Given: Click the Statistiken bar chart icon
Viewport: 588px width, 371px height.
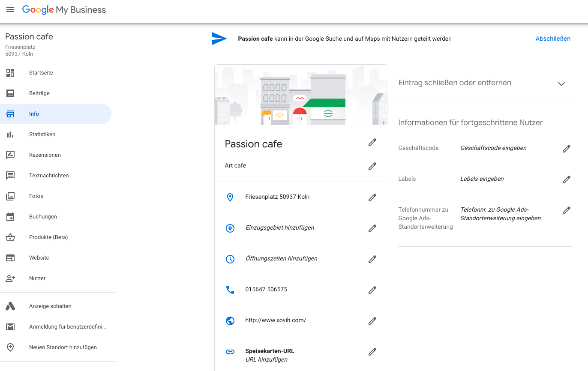Looking at the screenshot, I should pyautogui.click(x=10, y=135).
